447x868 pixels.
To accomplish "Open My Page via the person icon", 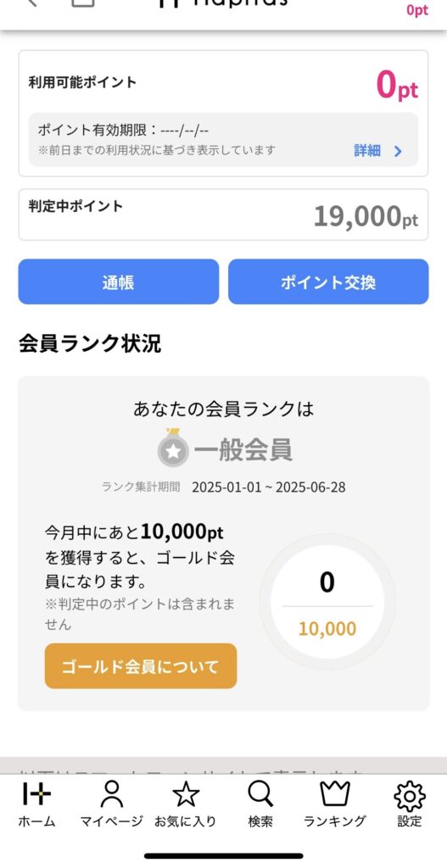I will tap(111, 794).
